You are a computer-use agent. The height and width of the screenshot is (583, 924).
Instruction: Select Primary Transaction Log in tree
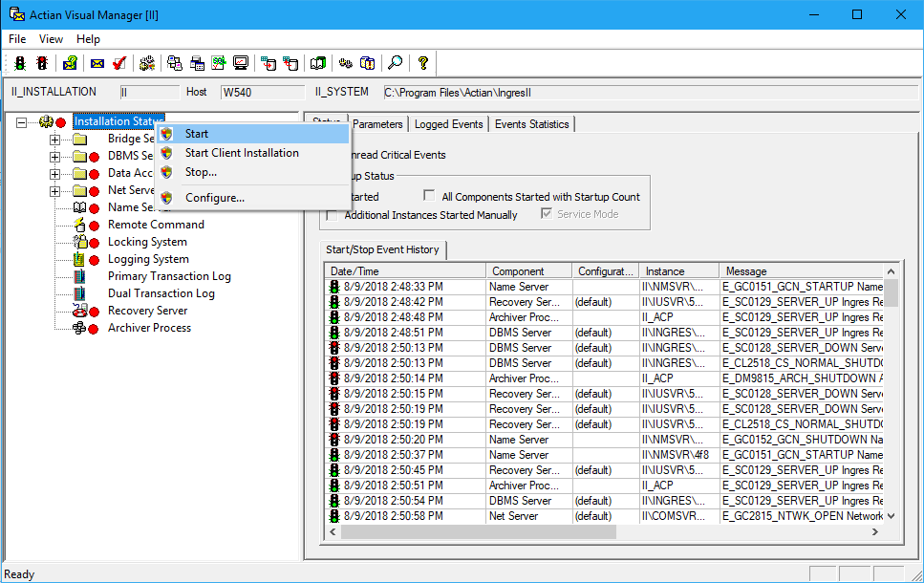(x=168, y=276)
